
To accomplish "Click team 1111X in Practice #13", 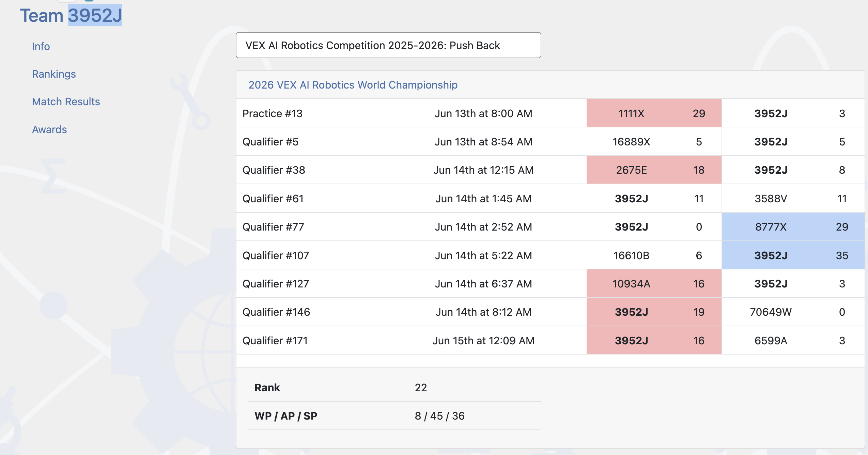I will pyautogui.click(x=631, y=113).
